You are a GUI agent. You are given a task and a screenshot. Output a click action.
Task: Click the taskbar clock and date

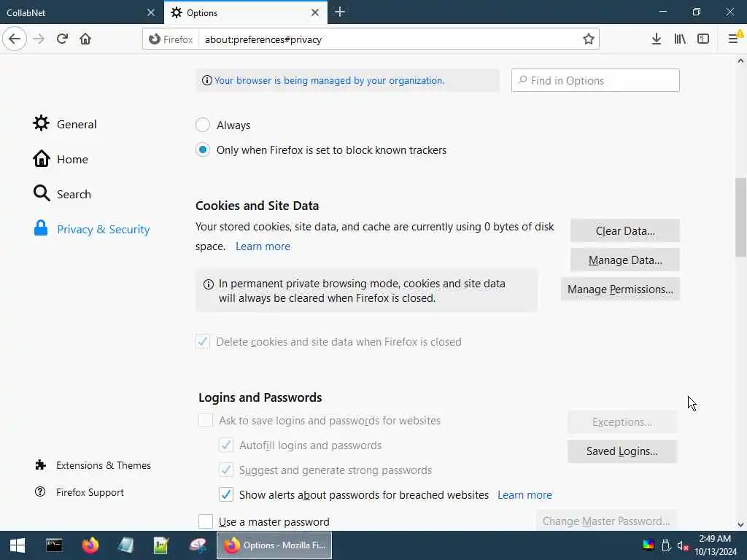click(715, 545)
